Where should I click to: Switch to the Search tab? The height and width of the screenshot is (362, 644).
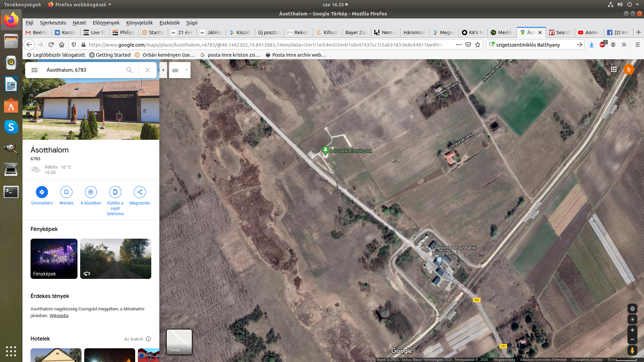pyautogui.click(x=559, y=33)
